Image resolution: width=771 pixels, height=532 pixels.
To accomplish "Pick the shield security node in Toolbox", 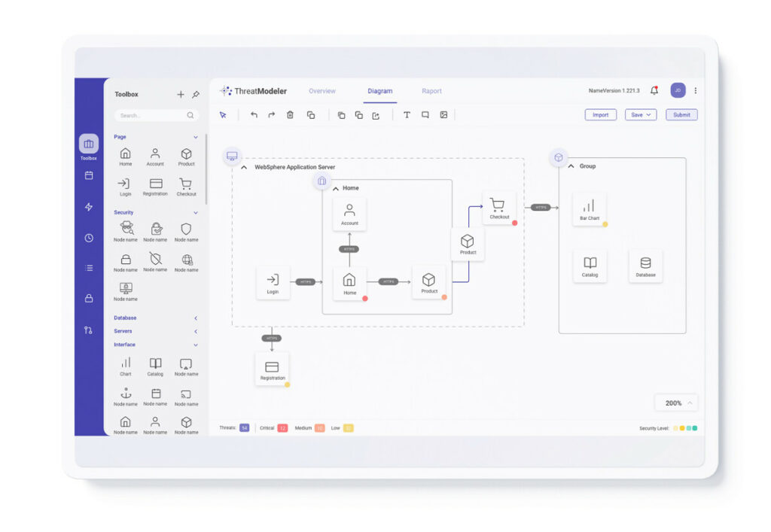I will 186,232.
